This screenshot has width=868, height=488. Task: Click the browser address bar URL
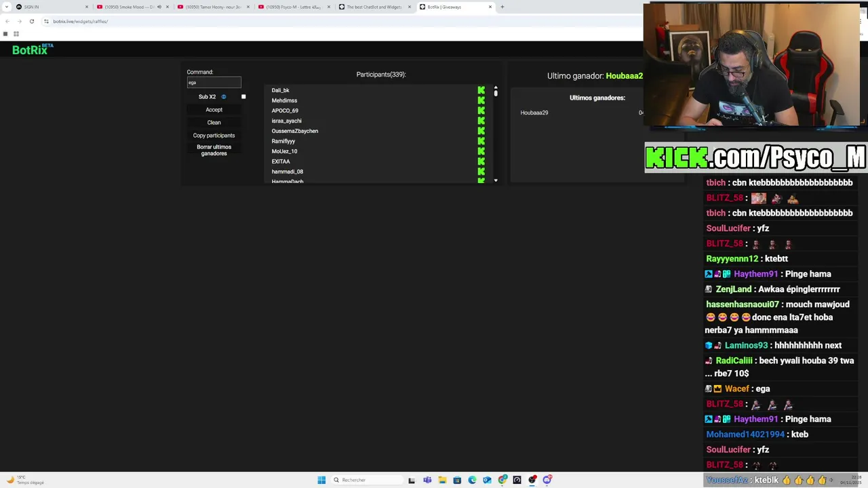[x=81, y=21]
